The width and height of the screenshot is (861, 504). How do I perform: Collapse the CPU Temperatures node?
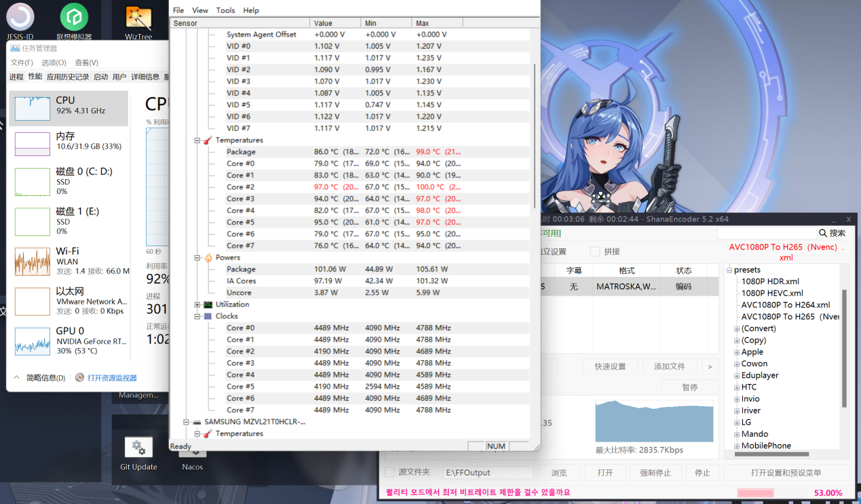click(197, 140)
